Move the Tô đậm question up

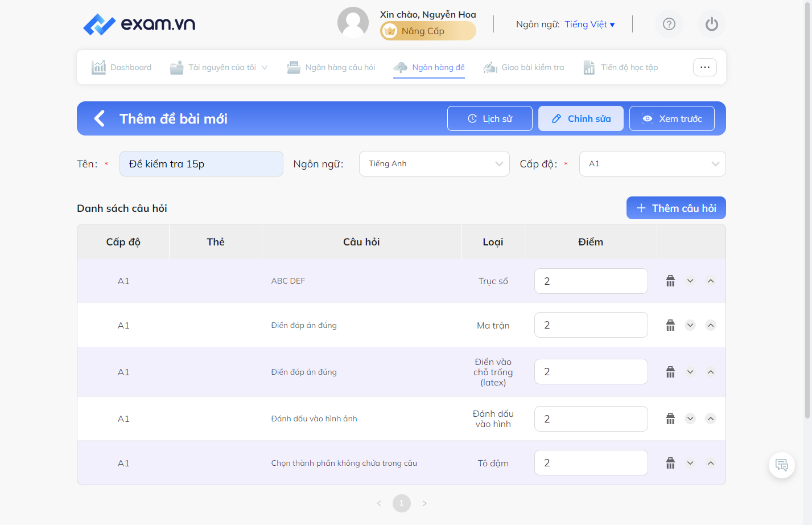pos(711,463)
